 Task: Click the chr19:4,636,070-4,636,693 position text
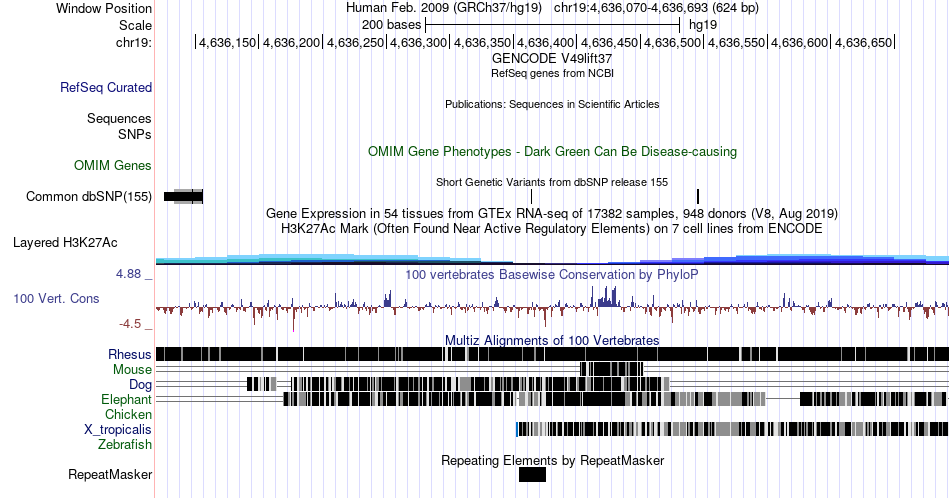coord(656,8)
